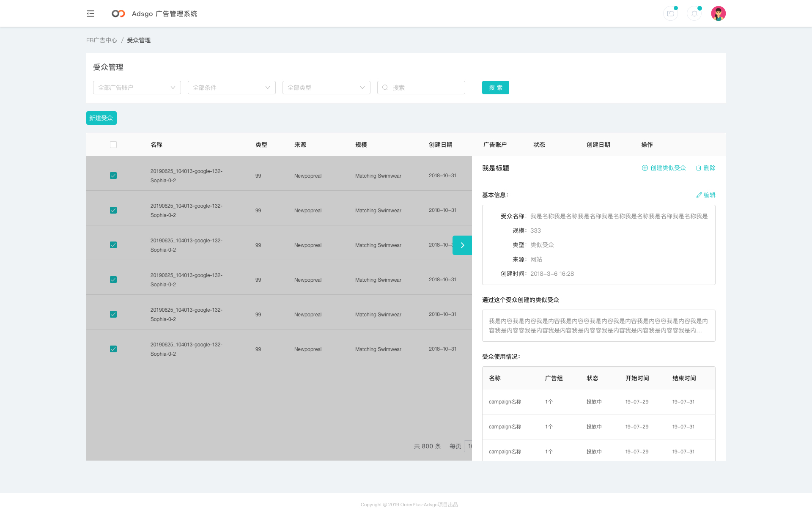Uncheck the third audience row checkbox
The image size is (812, 516).
113,245
